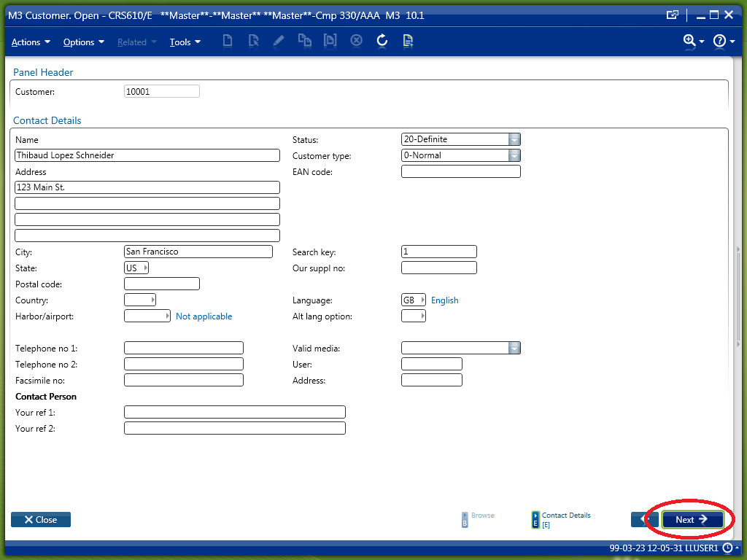The image size is (747, 560).
Task: Click the last document icon in toolbar
Action: [408, 41]
